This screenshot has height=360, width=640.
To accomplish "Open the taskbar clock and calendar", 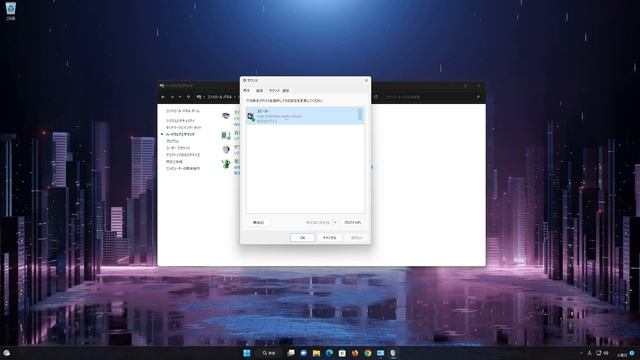I will click(622, 354).
